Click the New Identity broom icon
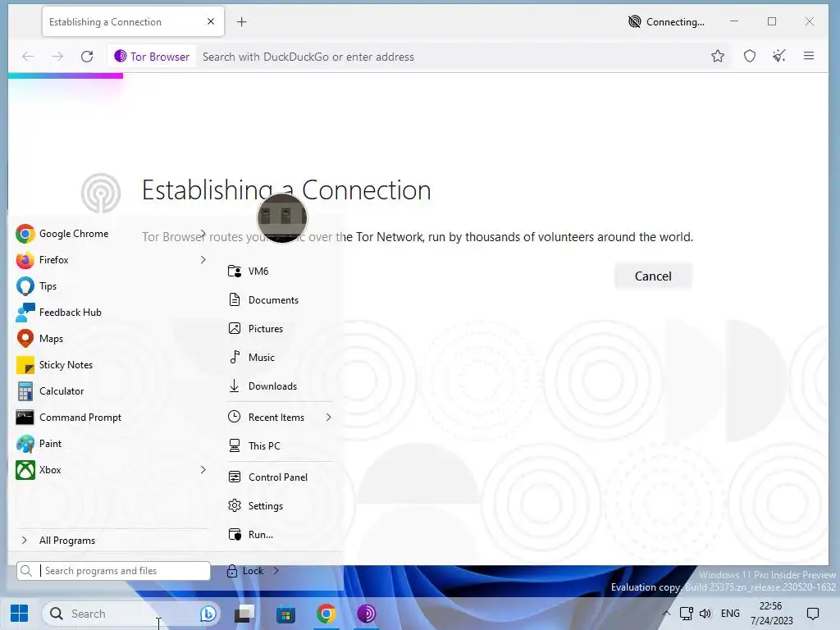 (779, 56)
